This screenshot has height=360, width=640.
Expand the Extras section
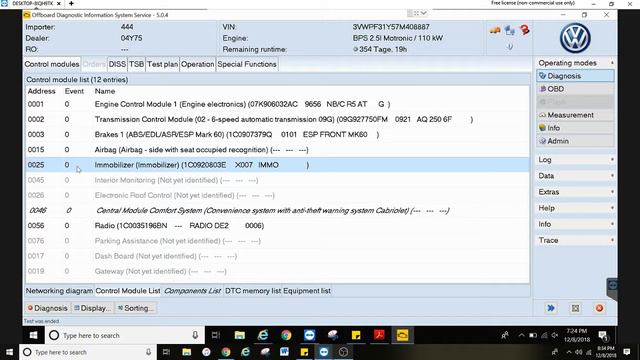point(575,192)
